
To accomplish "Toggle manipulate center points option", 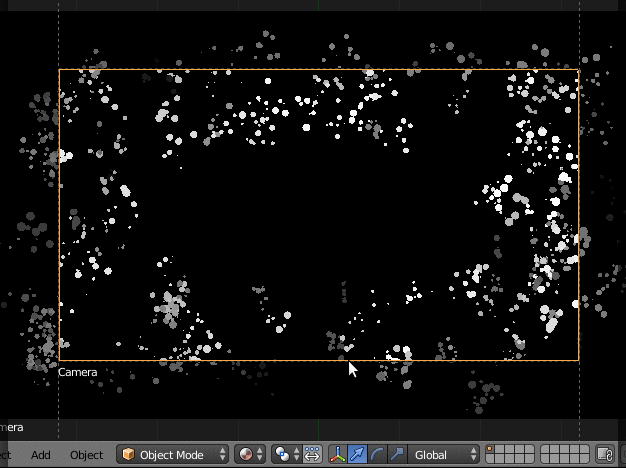I will [312, 454].
